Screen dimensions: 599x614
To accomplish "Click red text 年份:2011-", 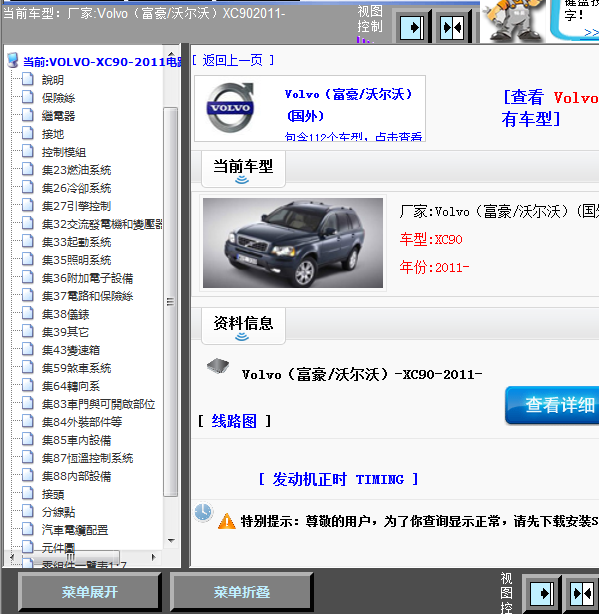I will click(434, 267).
